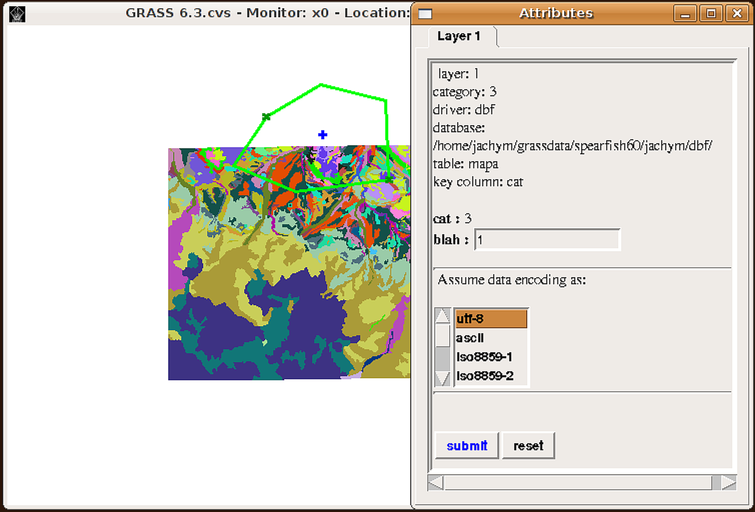The width and height of the screenshot is (755, 512).
Task: Click the 'driver: dbf' text
Action: click(x=464, y=110)
